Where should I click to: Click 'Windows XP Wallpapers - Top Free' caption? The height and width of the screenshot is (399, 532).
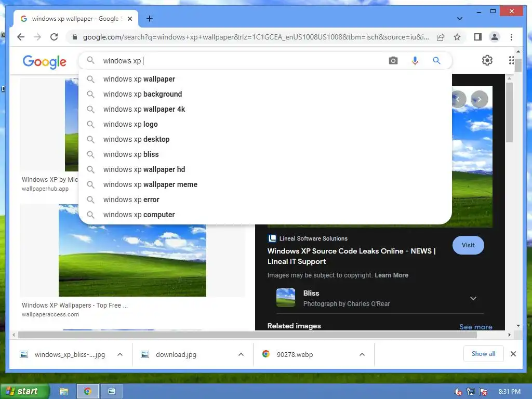pyautogui.click(x=75, y=305)
